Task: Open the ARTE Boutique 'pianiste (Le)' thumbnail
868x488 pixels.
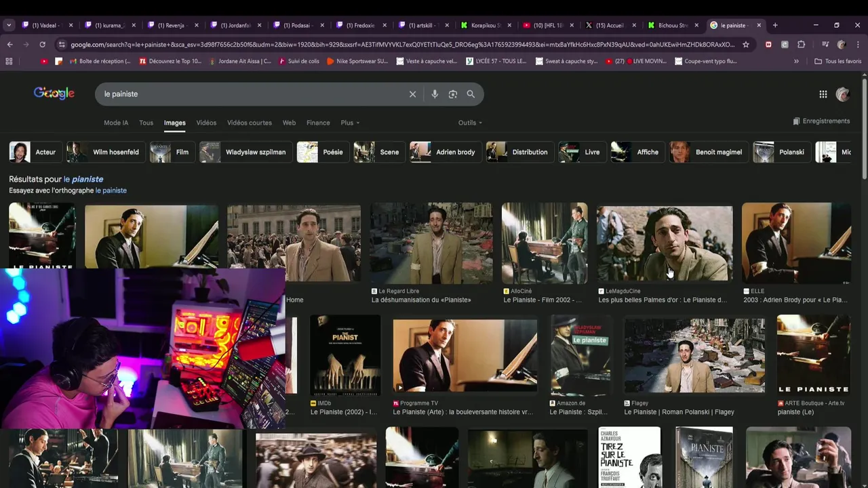Action: tap(814, 356)
